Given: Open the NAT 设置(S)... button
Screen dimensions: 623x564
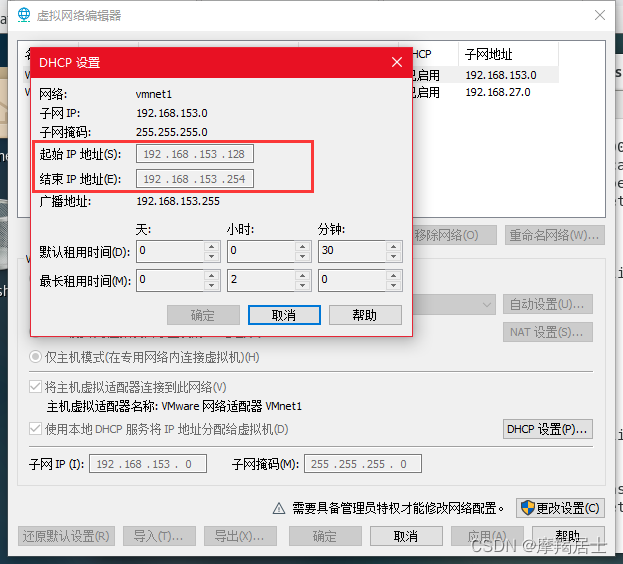Looking at the screenshot, I should tap(548, 332).
